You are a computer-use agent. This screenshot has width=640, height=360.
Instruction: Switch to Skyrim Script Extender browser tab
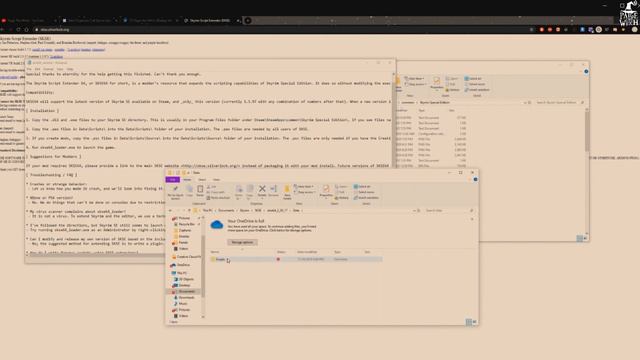pyautogui.click(x=210, y=20)
